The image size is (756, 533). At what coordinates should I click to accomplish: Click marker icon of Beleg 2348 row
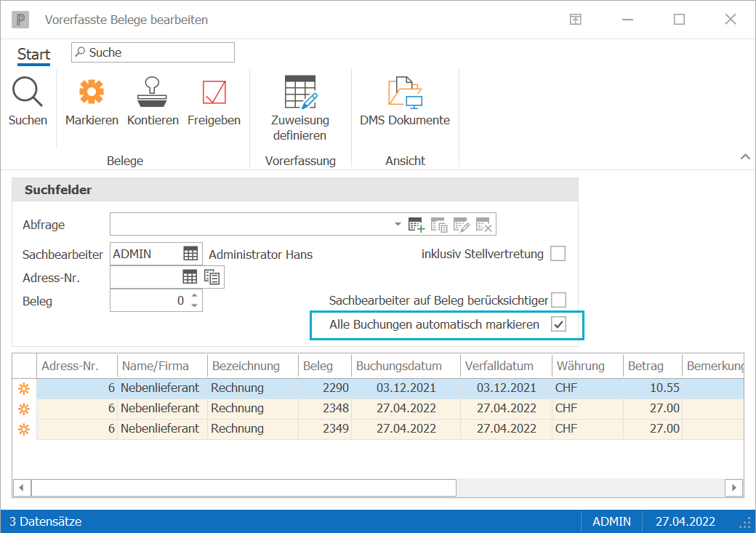(x=23, y=409)
